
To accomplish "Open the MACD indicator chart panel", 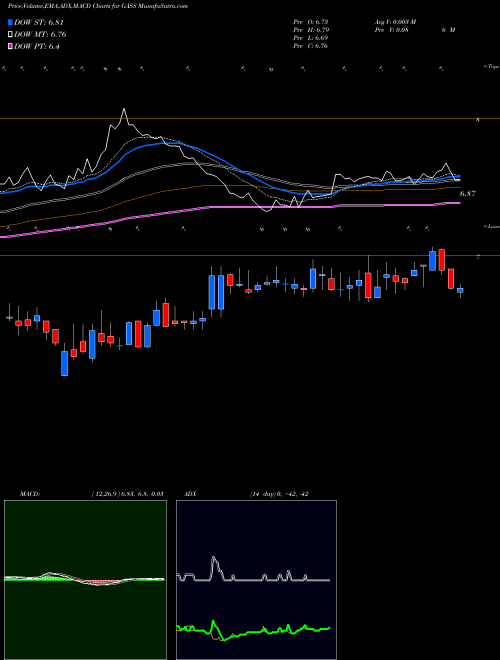I will tap(85, 580).
